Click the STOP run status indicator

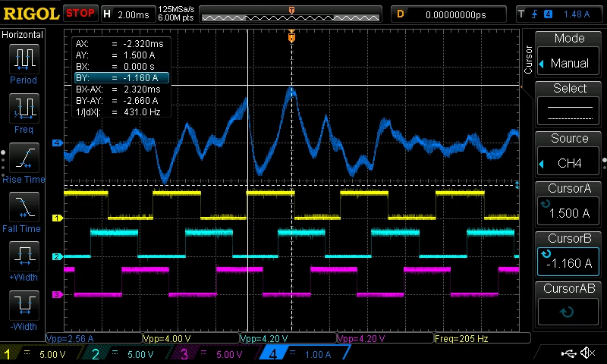80,13
